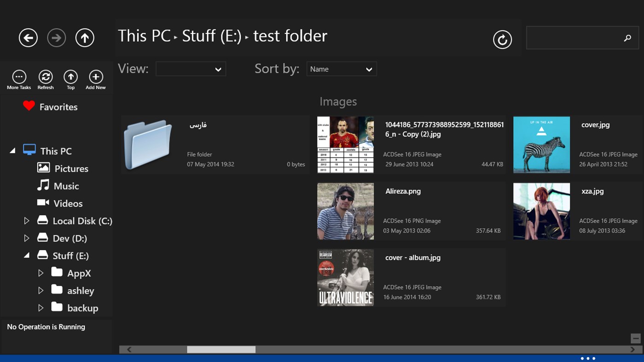Collapse the Stuff (E:) tree node
Viewport: 644px width, 362px height.
[x=27, y=255]
